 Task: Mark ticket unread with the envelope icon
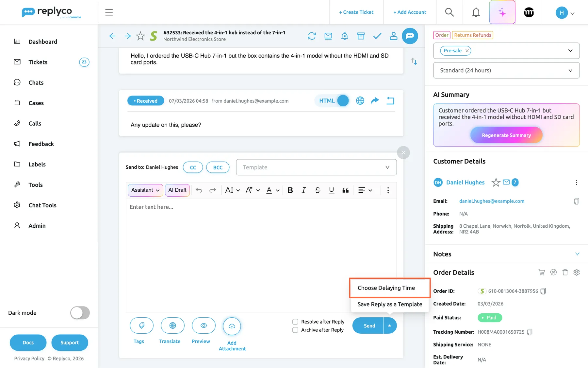point(328,36)
